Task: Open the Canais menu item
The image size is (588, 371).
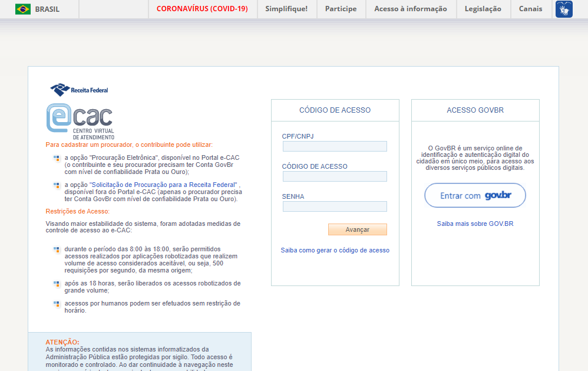Action: (x=531, y=9)
